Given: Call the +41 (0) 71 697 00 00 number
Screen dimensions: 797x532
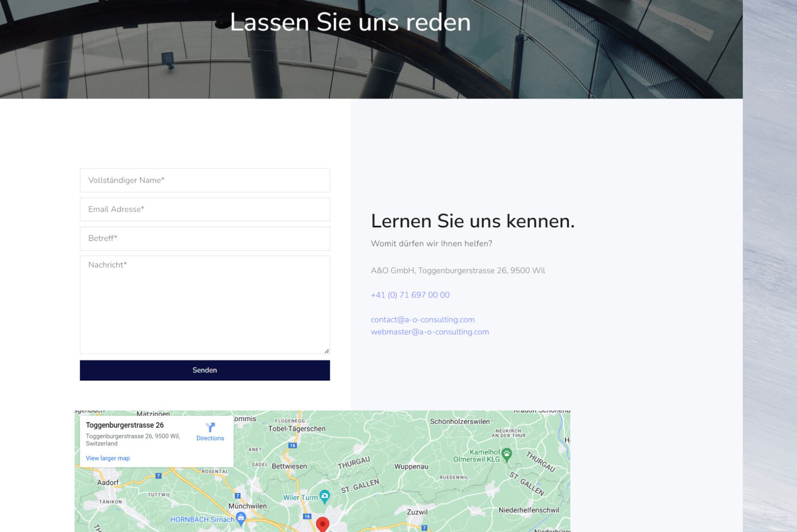Looking at the screenshot, I should pyautogui.click(x=410, y=295).
